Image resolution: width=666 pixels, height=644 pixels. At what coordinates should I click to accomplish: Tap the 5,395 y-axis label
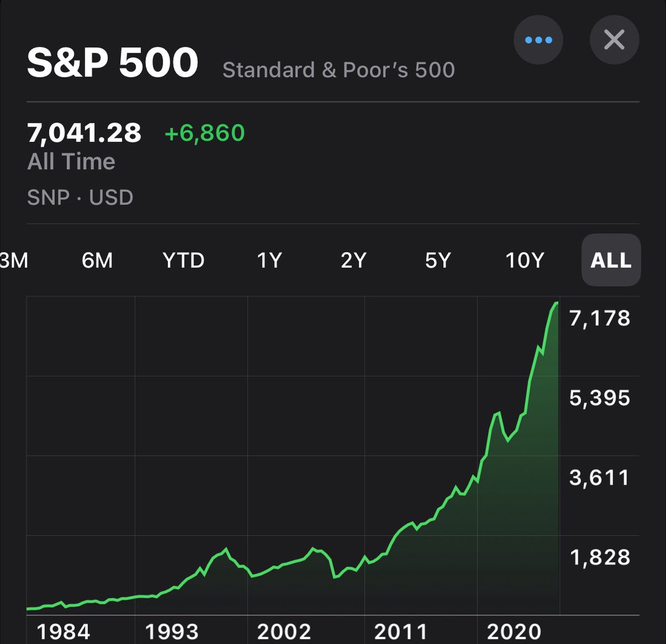click(x=599, y=398)
